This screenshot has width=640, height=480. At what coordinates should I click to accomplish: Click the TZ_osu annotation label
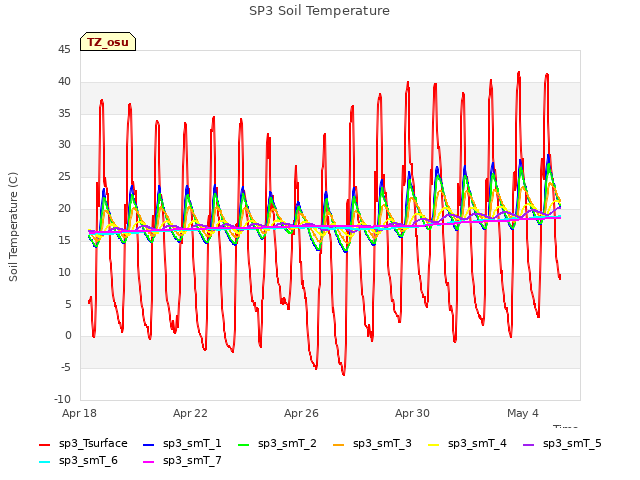coord(108,42)
